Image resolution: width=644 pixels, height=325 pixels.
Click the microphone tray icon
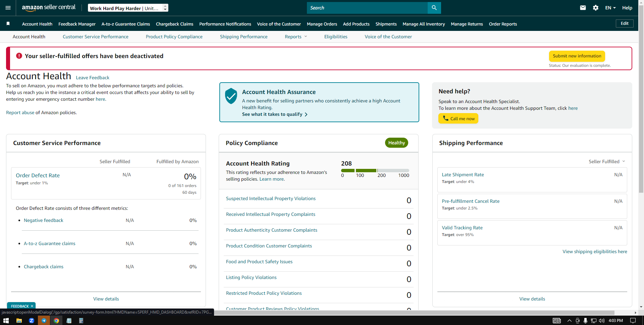click(x=585, y=321)
